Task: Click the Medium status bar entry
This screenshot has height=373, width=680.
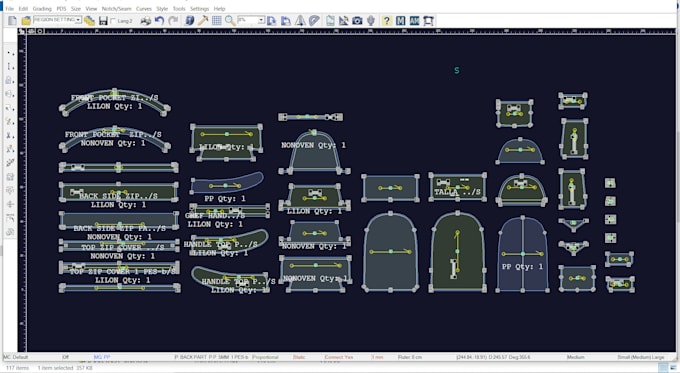Action: tap(575, 357)
